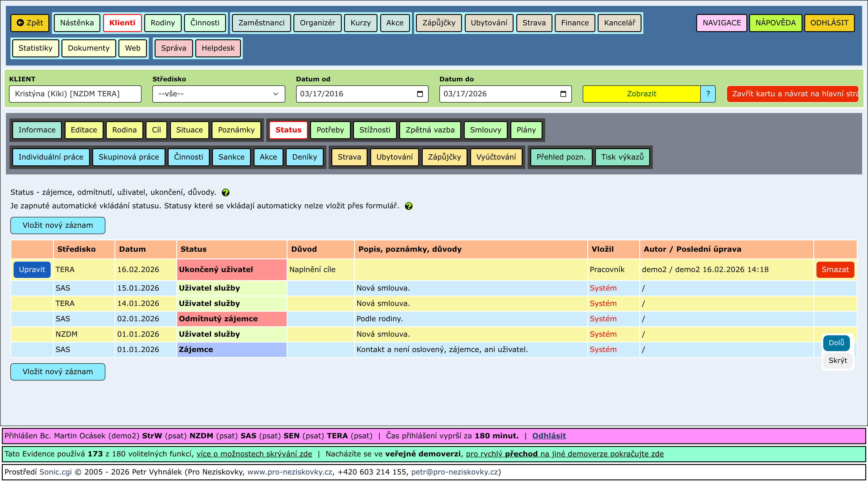
Task: Click the Odhlásit link in the pink bar
Action: [x=549, y=436]
